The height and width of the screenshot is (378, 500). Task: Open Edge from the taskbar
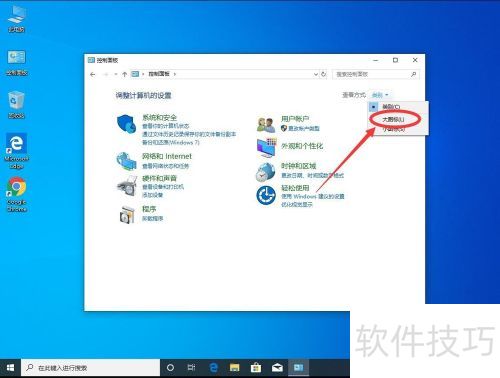tap(213, 368)
